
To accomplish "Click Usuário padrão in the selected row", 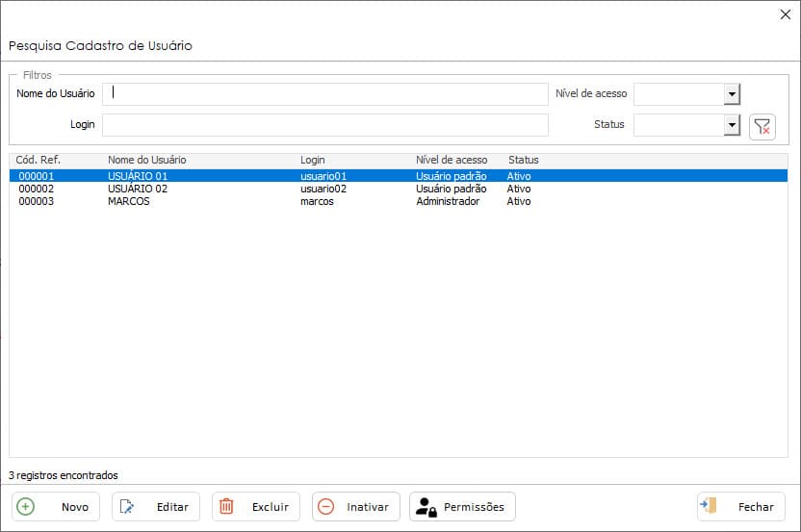I will pos(452,176).
